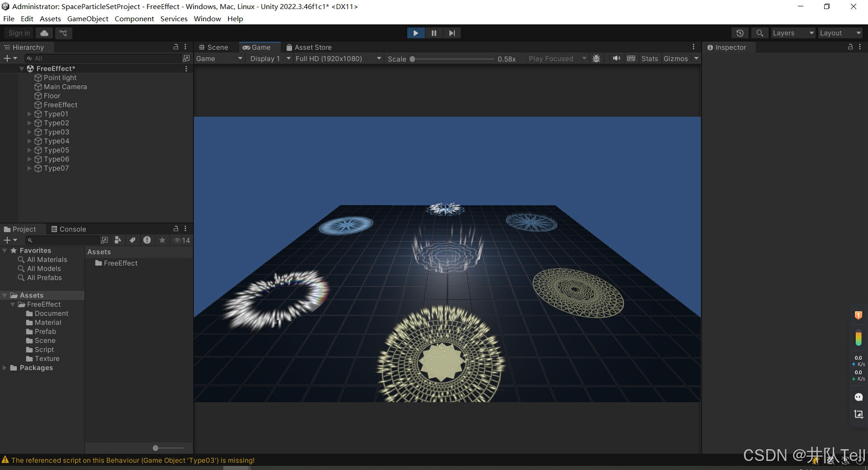Screen dimensions: 868x470
Task: Select the Project tab
Action: pyautogui.click(x=20, y=229)
